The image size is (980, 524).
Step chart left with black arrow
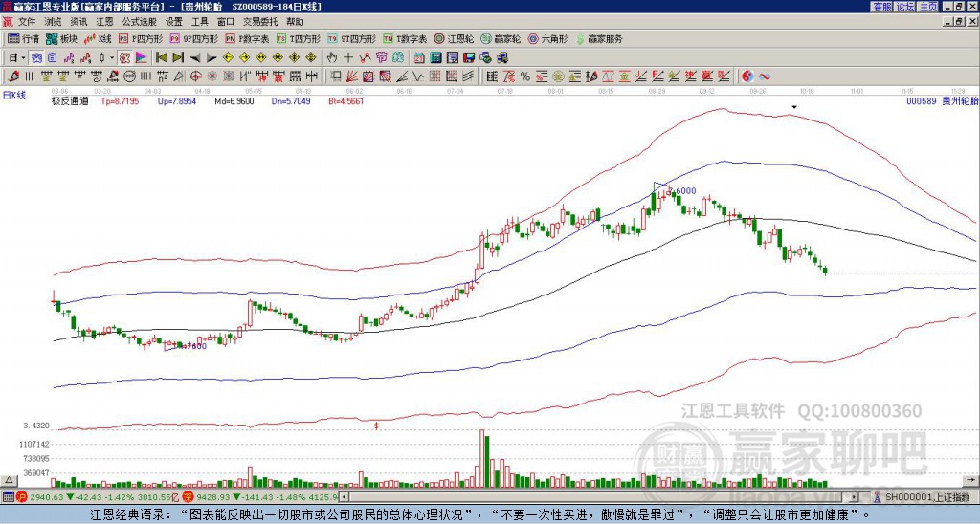point(195,58)
